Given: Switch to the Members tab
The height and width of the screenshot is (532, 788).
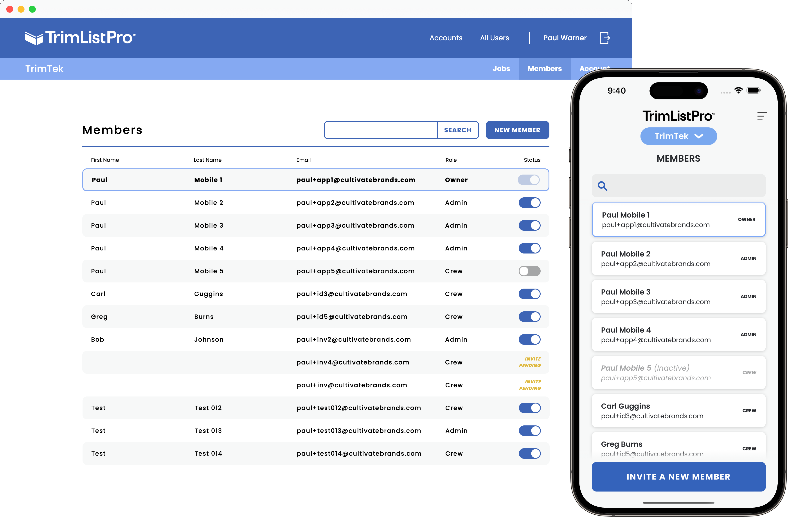Looking at the screenshot, I should [x=545, y=68].
